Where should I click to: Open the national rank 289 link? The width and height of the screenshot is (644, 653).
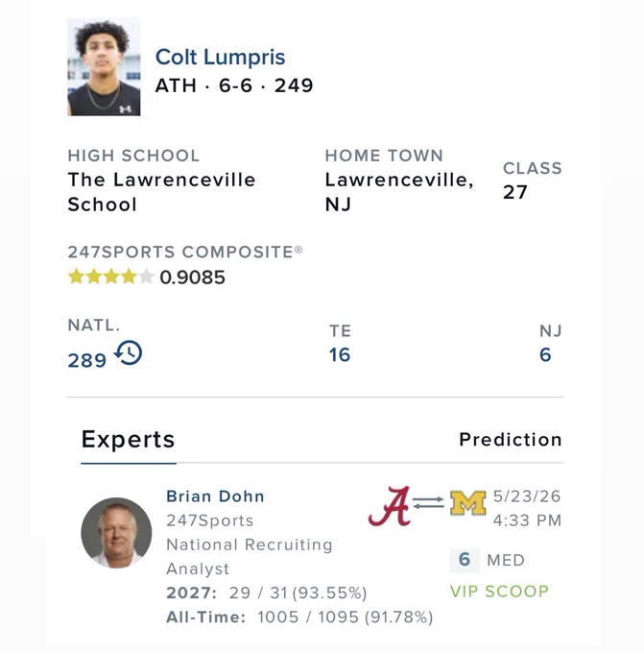87,361
